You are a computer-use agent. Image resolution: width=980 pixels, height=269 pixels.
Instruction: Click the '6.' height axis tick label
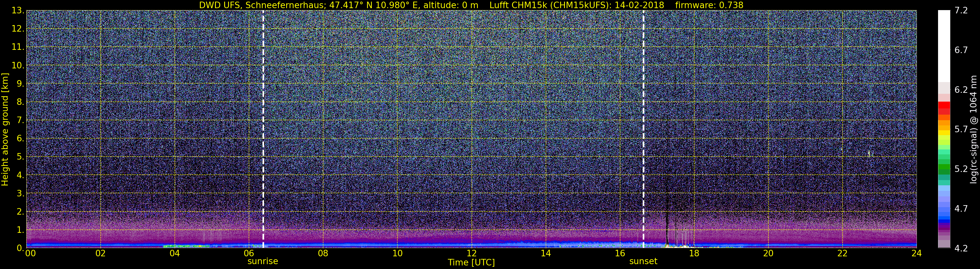click(x=20, y=139)
